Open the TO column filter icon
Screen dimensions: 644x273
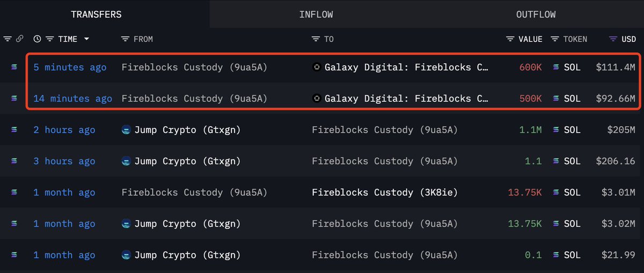pos(316,39)
